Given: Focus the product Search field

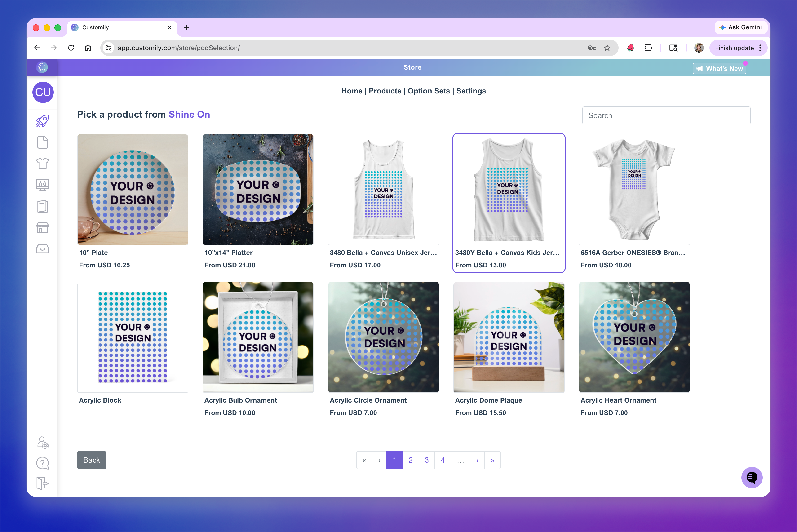Looking at the screenshot, I should [x=666, y=116].
